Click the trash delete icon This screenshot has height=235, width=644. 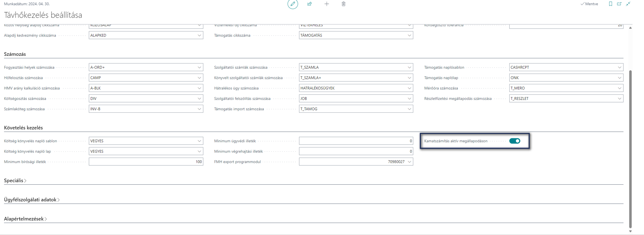[x=344, y=4]
